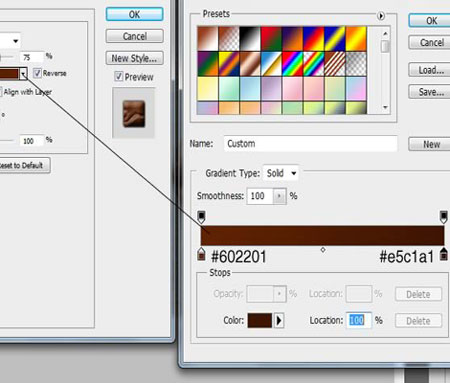Select the right opacity stop above gradient bar
This screenshot has width=450, height=383.
[x=443, y=217]
